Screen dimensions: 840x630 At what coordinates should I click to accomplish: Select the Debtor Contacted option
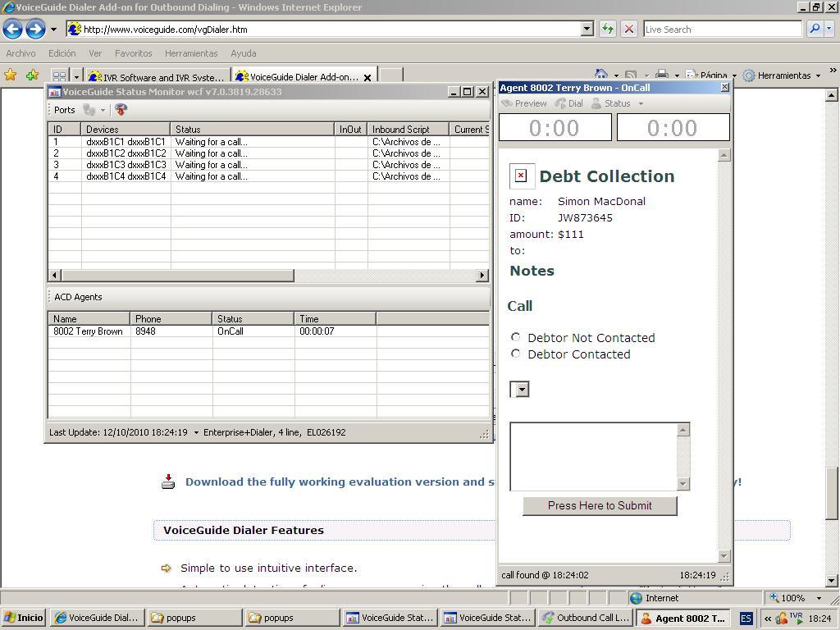click(515, 354)
